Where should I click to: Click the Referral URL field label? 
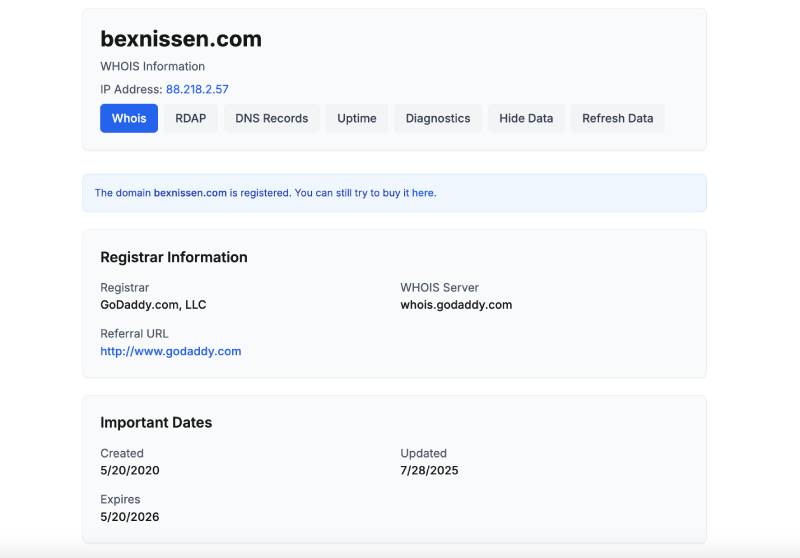tap(134, 334)
